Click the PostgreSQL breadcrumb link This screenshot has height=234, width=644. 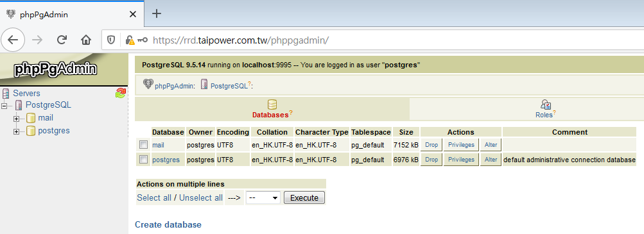tap(229, 86)
